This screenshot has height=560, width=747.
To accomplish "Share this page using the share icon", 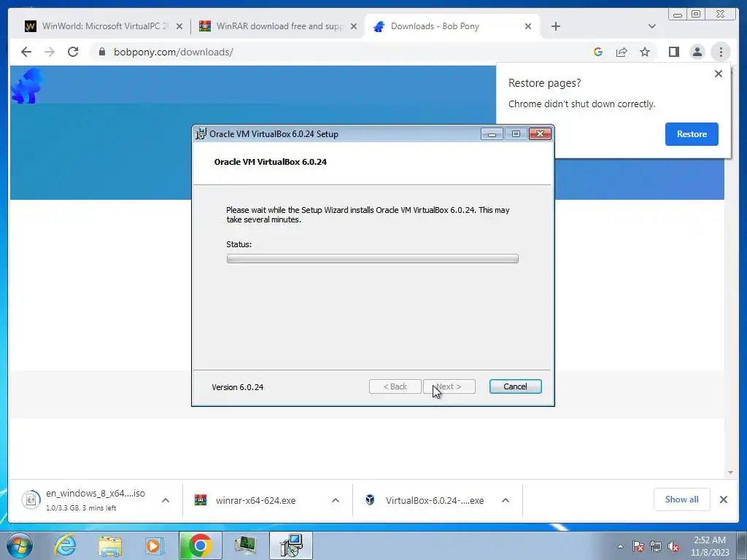I will 622,52.
